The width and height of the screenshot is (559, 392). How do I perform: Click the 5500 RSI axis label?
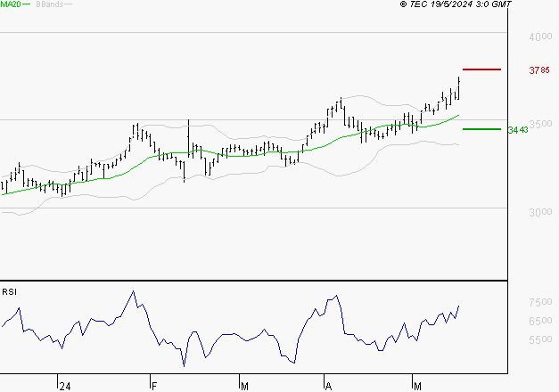[540, 339]
